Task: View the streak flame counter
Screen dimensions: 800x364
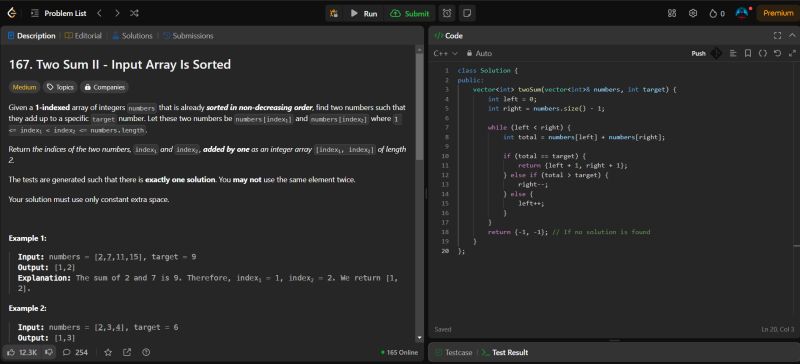Action: (717, 14)
